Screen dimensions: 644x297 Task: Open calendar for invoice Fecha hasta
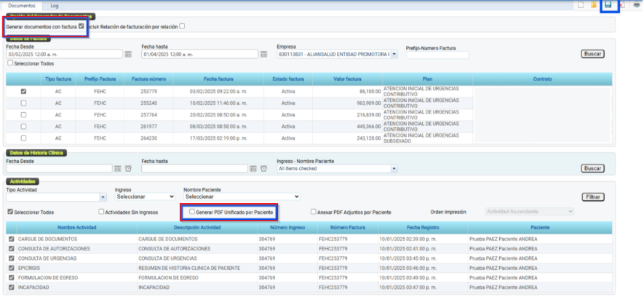click(263, 55)
